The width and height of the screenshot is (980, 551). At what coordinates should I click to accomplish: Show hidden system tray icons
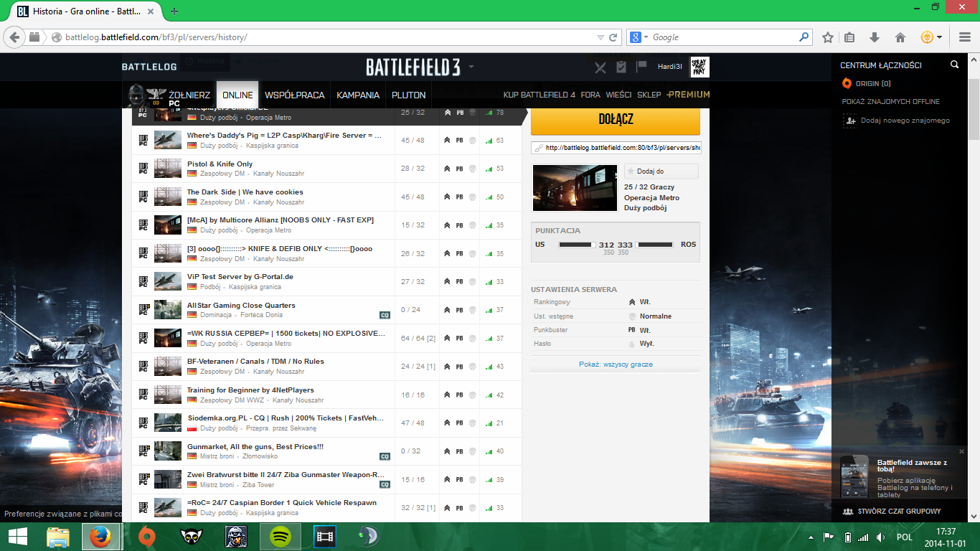point(811,537)
